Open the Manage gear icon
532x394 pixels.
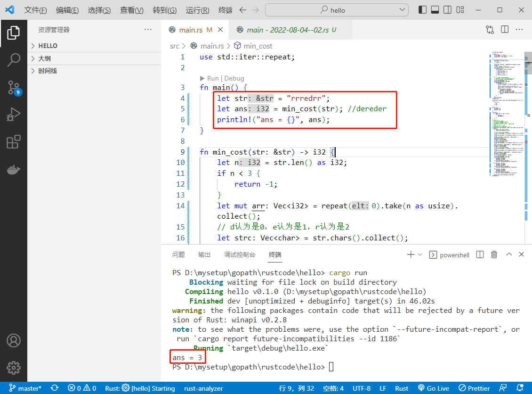(14, 368)
